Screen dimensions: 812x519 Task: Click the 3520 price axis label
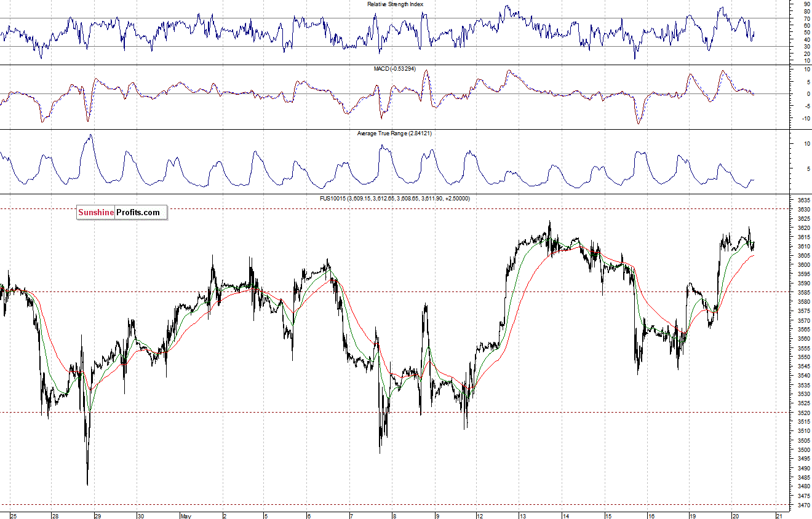click(x=804, y=413)
